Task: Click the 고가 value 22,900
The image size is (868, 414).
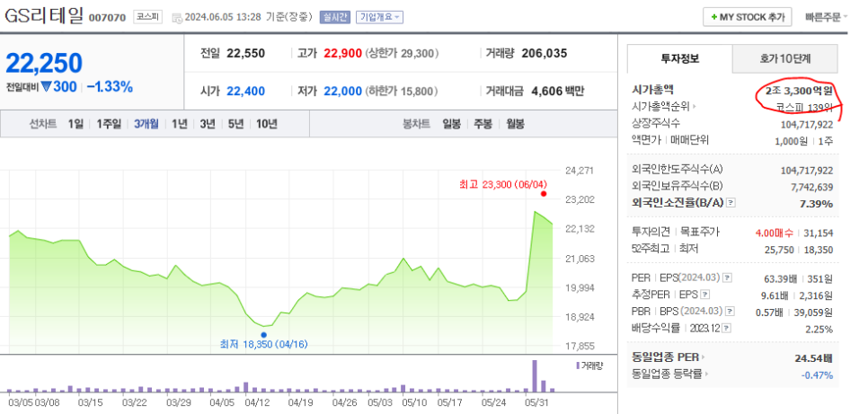Action: 342,54
